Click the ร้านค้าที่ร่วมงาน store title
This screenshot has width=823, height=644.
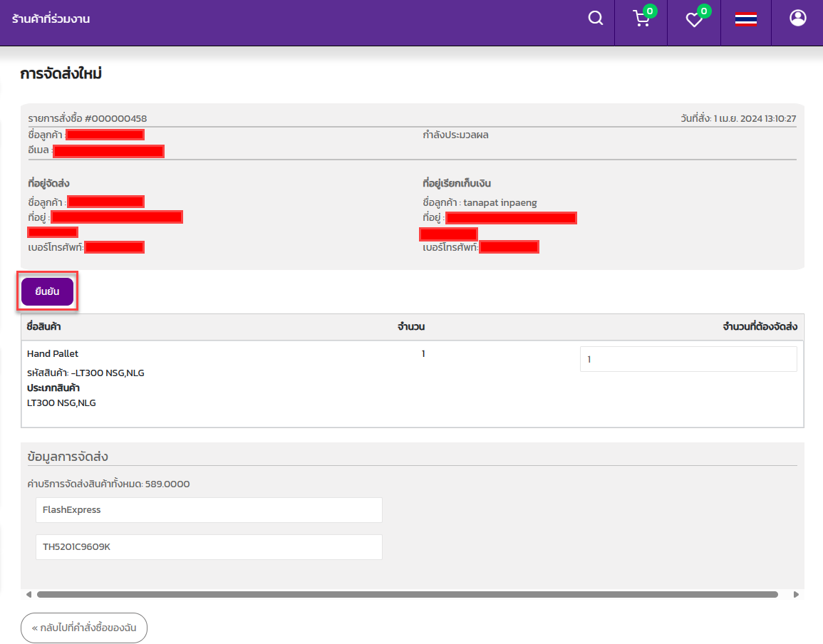coord(51,19)
